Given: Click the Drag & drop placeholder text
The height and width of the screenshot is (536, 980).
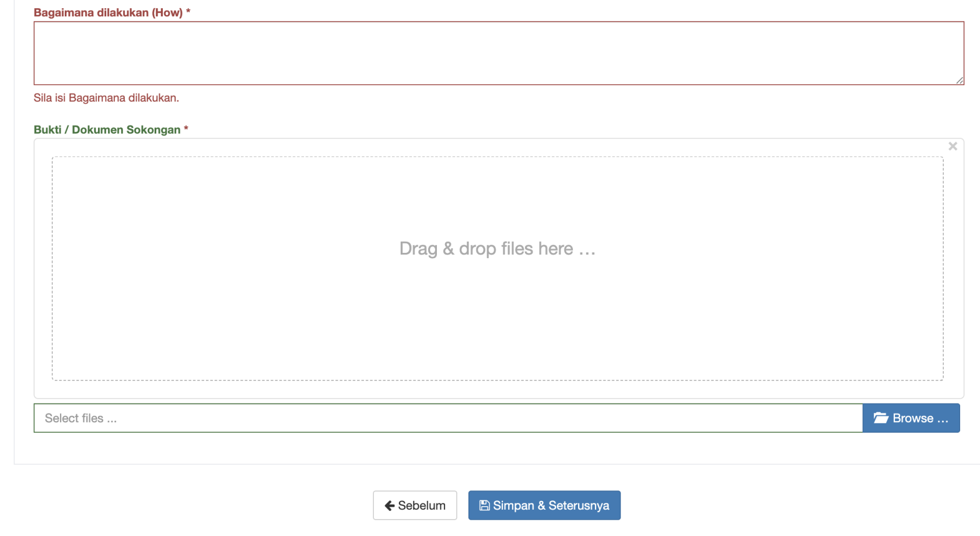Looking at the screenshot, I should [498, 249].
